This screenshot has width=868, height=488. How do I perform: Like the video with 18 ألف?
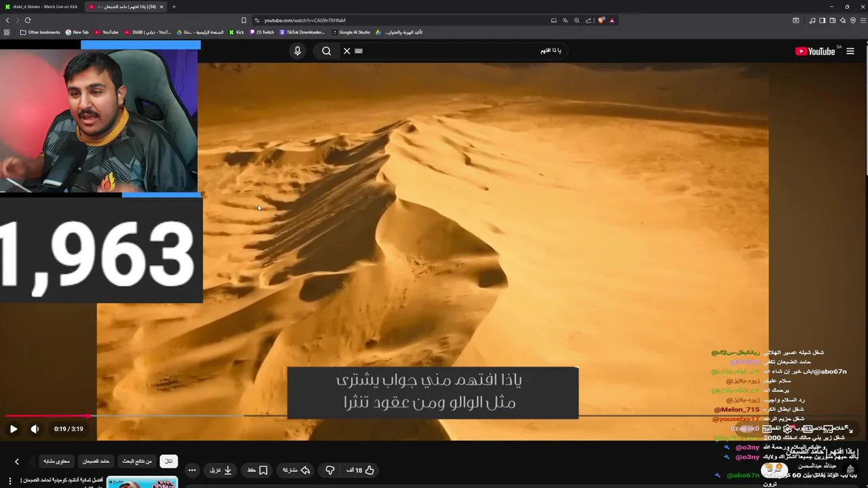point(361,470)
